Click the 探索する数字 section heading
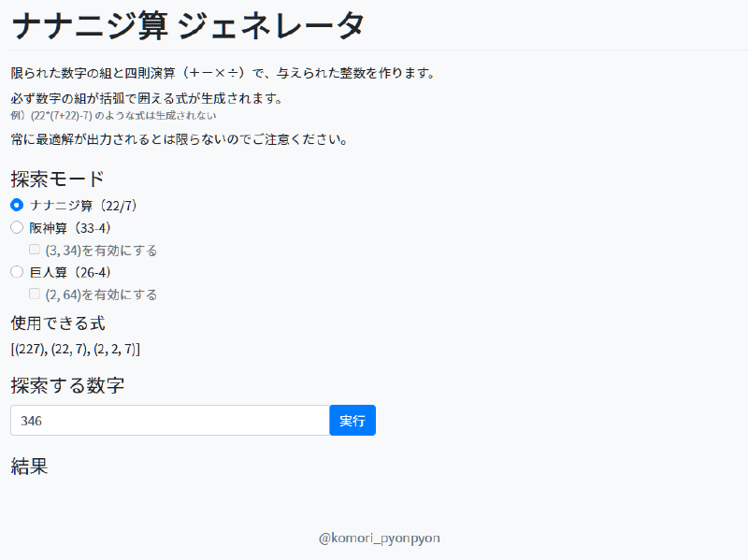This screenshot has width=748, height=560. click(x=67, y=385)
